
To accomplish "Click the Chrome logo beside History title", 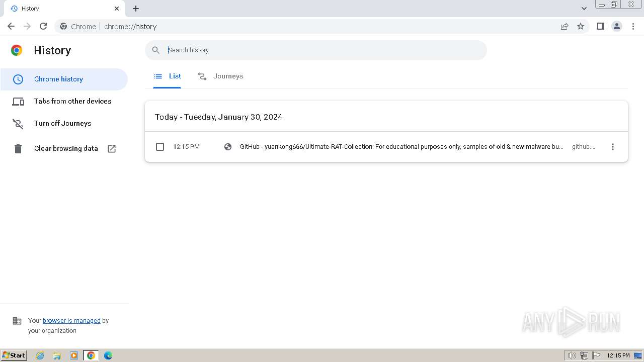I will pyautogui.click(x=17, y=50).
